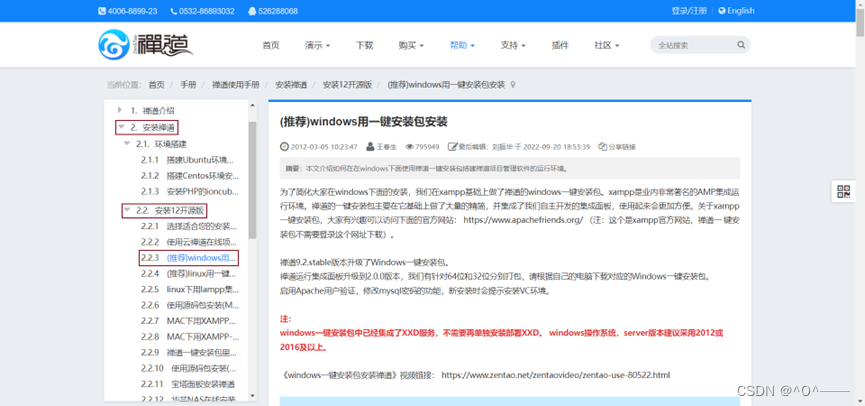
Task: Collapse the 2. 安装禅道 tree node
Action: 120,127
